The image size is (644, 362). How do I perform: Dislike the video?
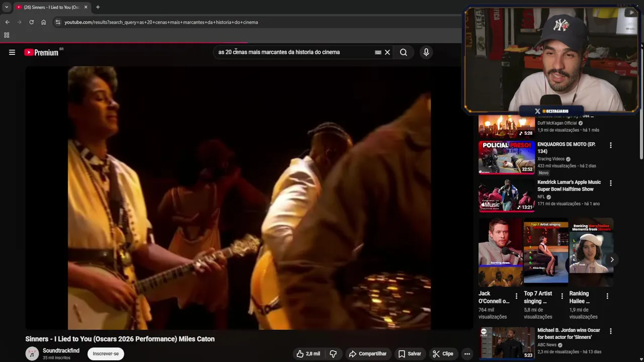pyautogui.click(x=333, y=354)
